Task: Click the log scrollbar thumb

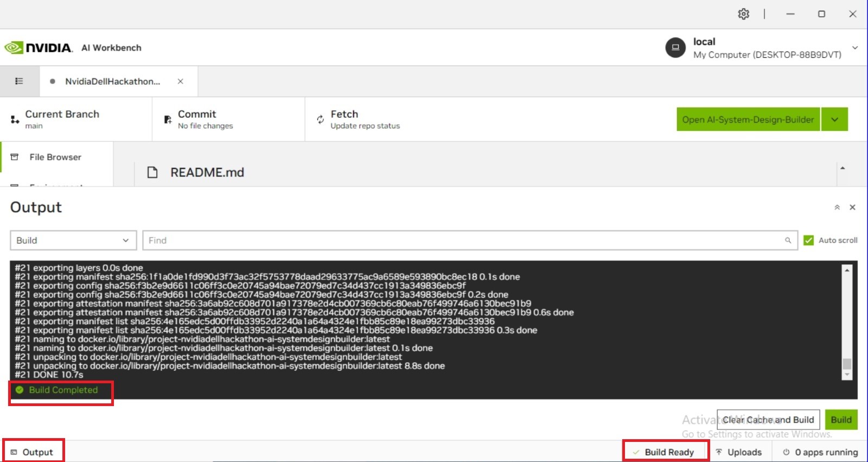Action: pyautogui.click(x=847, y=364)
